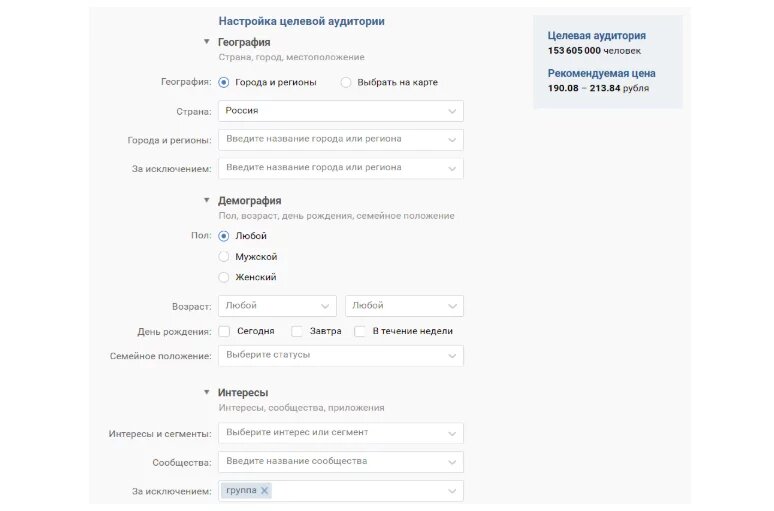Image resolution: width=774 pixels, height=511 pixels.
Task: Enable the В течение недели checkbox
Action: (x=360, y=331)
